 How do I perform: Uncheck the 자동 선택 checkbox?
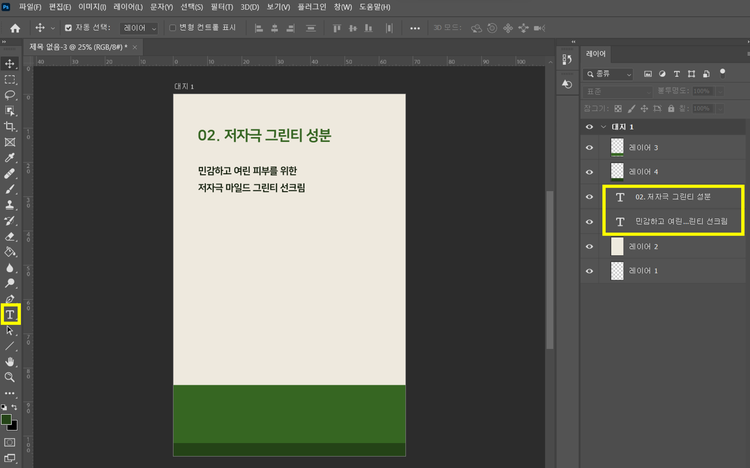pyautogui.click(x=68, y=28)
